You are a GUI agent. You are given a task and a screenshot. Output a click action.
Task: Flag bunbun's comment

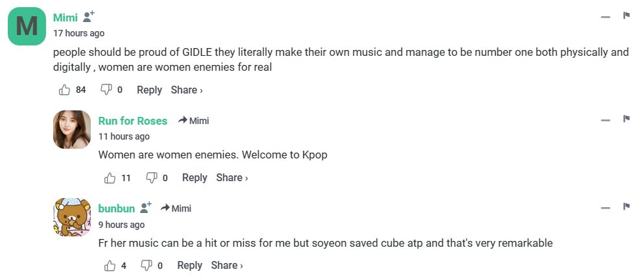click(626, 207)
